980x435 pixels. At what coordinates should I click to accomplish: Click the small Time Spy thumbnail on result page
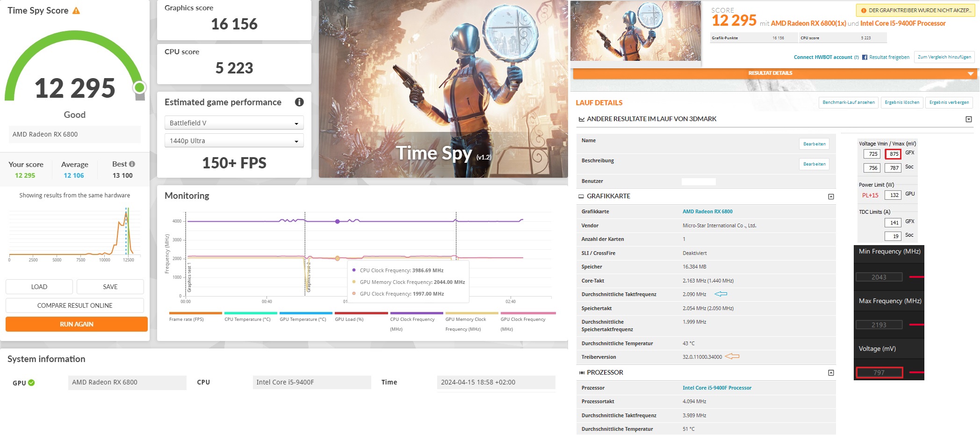pyautogui.click(x=635, y=31)
